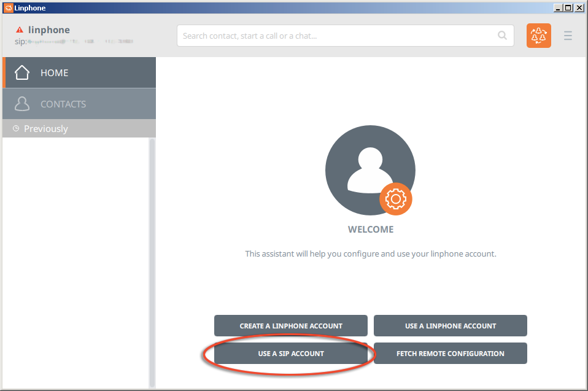Image resolution: width=588 pixels, height=391 pixels.
Task: Open the CONTACTS section
Action: [79, 104]
